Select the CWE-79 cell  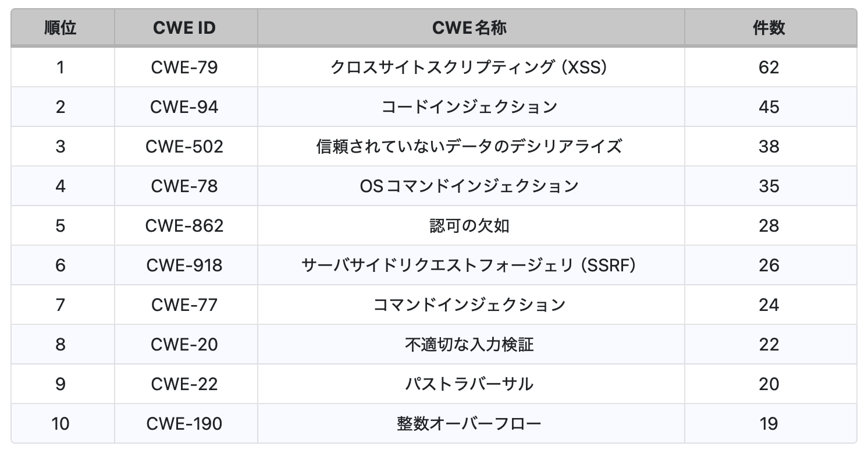[184, 68]
